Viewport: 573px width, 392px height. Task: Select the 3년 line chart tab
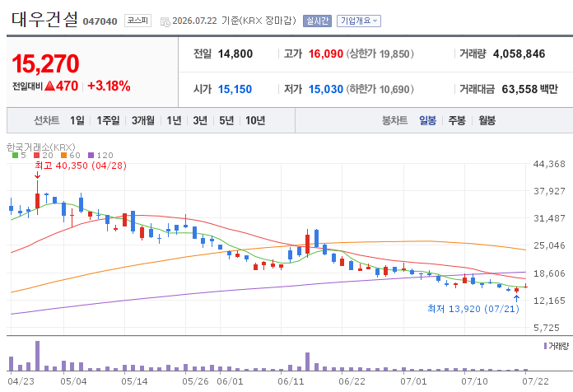(200, 120)
